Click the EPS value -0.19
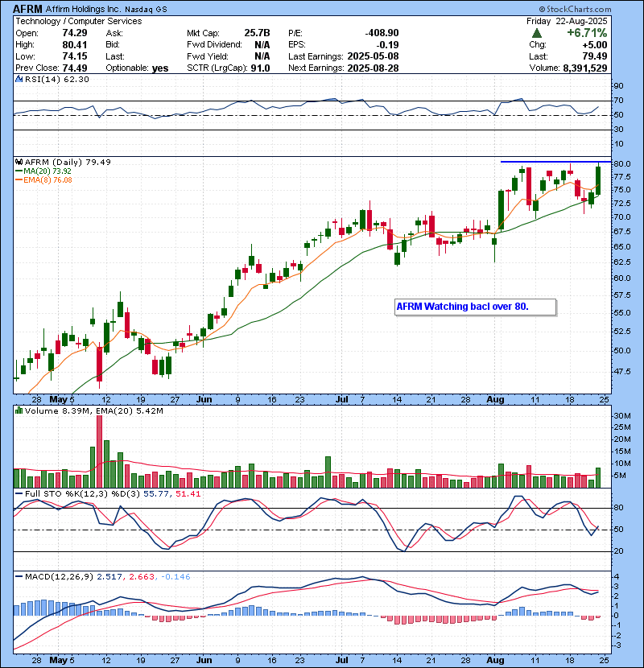This screenshot has height=668, width=644. point(387,45)
